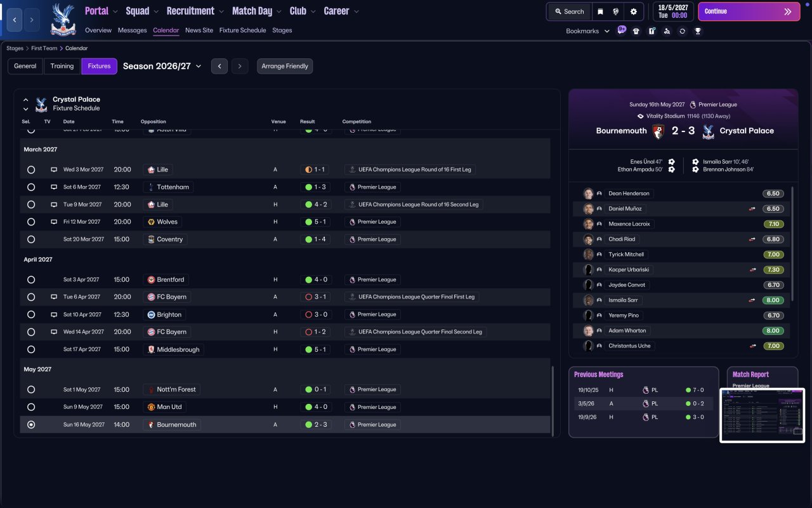
Task: Expand the Squad menu chevron
Action: click(x=156, y=11)
